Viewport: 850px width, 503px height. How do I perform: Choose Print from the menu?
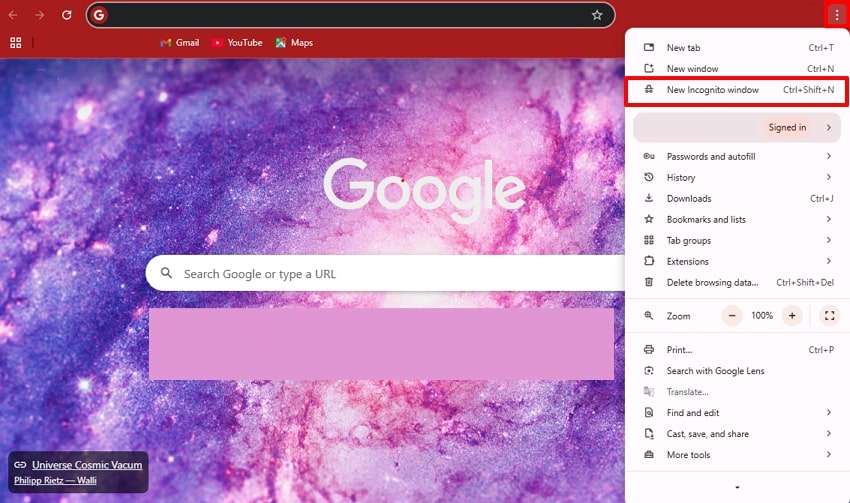[x=737, y=350]
